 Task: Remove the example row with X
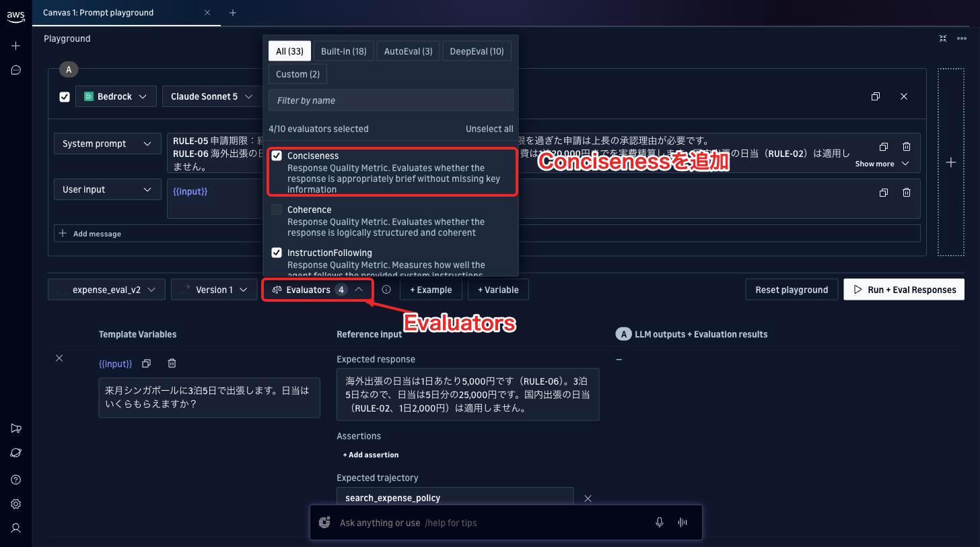point(59,358)
